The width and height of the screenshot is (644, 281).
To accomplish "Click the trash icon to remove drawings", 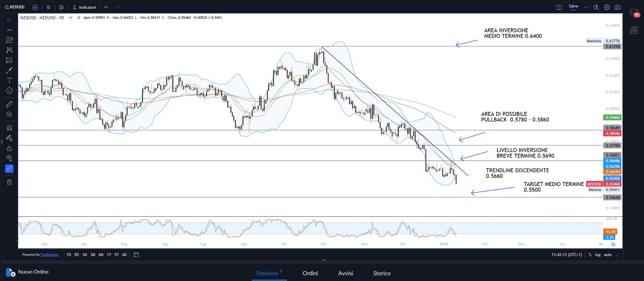I will click(x=9, y=182).
